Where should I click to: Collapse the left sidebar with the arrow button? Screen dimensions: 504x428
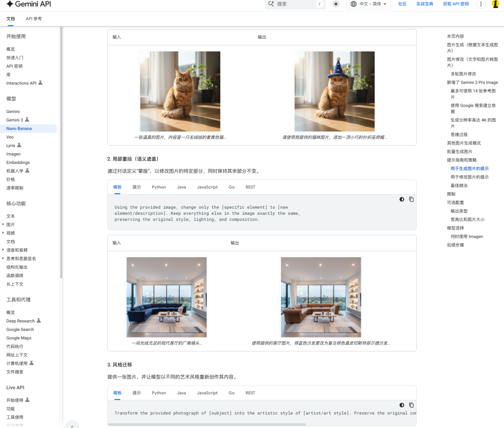click(x=72, y=425)
